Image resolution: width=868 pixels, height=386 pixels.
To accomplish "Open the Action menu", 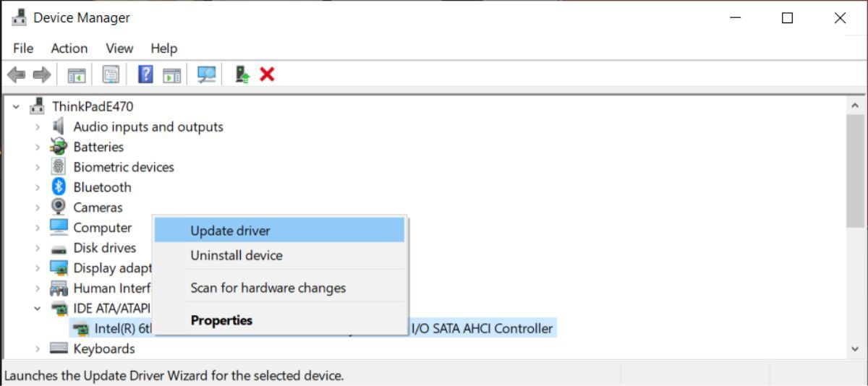I will pos(69,48).
